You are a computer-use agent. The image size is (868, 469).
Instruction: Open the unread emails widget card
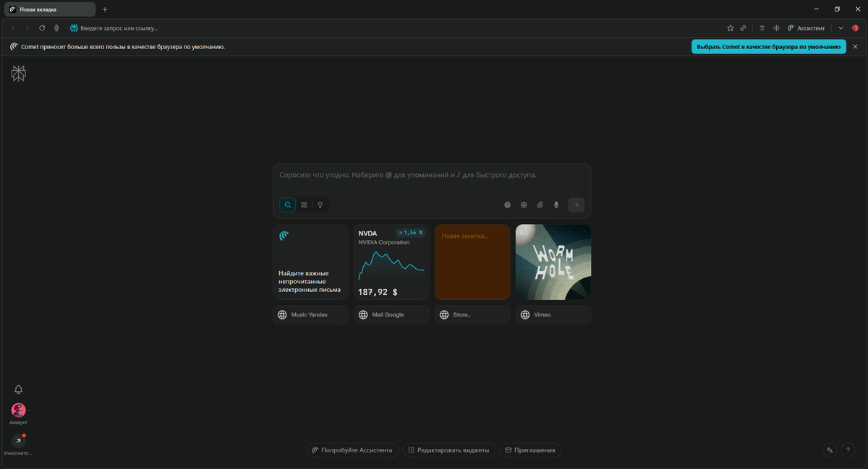(310, 262)
